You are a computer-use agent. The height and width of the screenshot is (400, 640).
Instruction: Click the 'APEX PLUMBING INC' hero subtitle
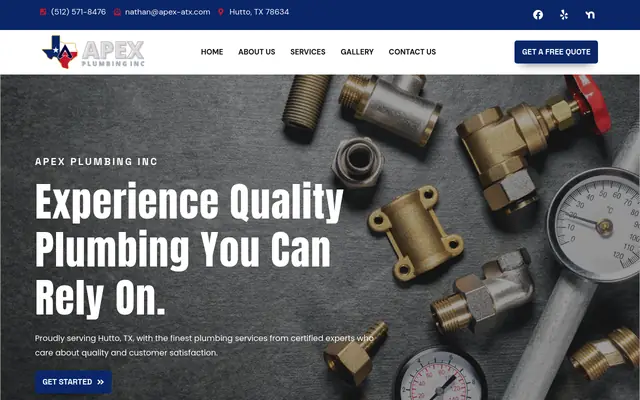click(96, 162)
